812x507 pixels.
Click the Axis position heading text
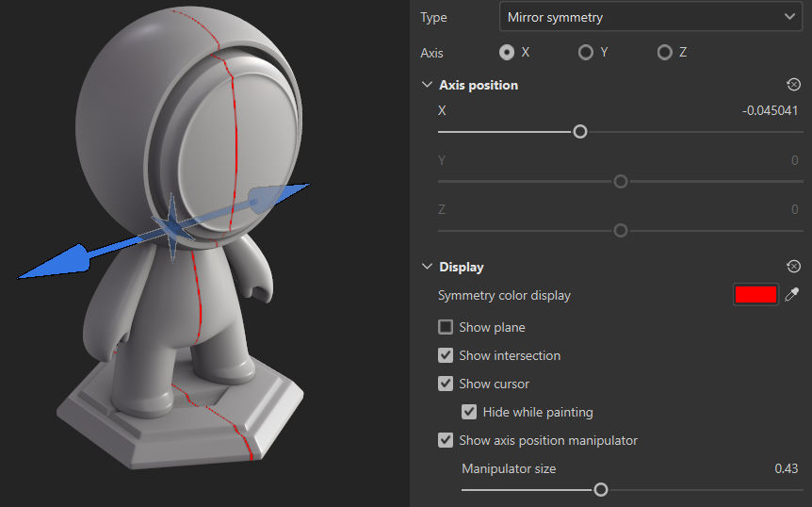tap(479, 85)
